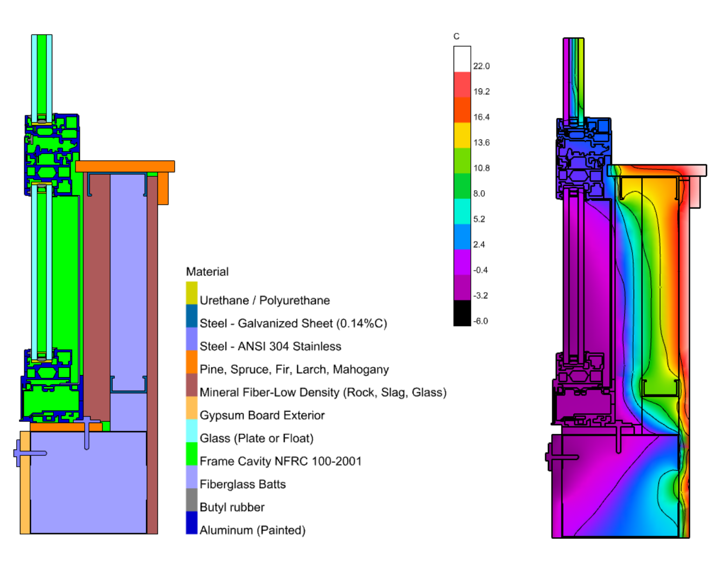728x582 pixels.
Task: Pick the orange Pine, Spruce, Fir swatch
Action: [x=191, y=362]
